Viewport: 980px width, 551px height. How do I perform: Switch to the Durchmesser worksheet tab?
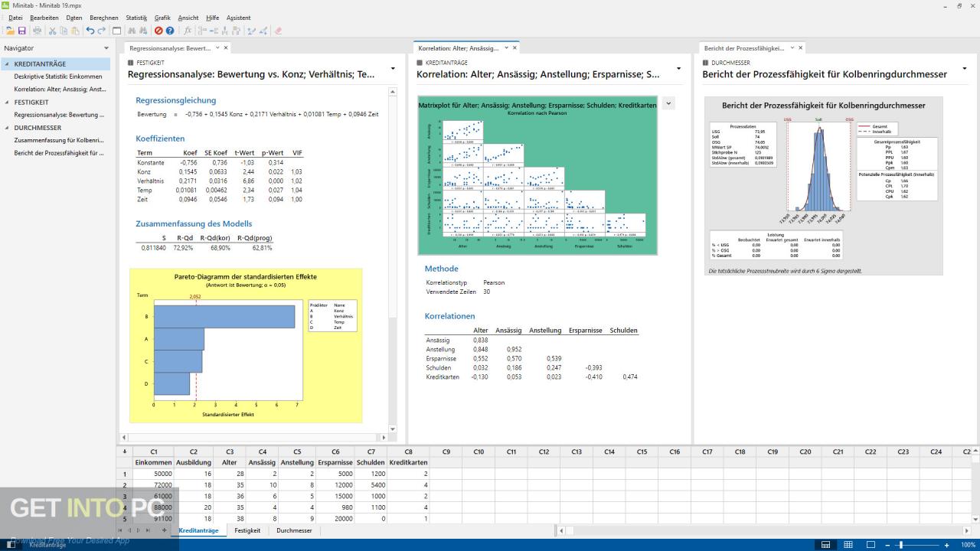pyautogui.click(x=294, y=530)
